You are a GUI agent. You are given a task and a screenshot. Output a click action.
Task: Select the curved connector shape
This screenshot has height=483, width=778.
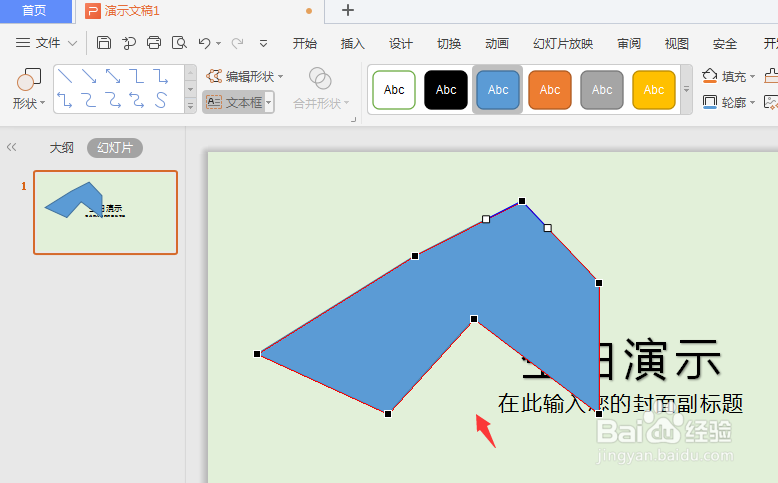(89, 100)
